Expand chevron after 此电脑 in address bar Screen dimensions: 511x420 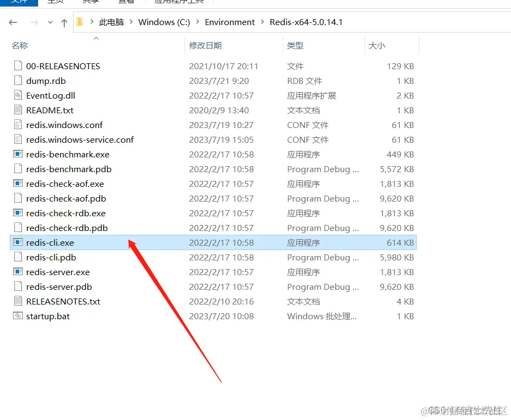click(x=131, y=22)
